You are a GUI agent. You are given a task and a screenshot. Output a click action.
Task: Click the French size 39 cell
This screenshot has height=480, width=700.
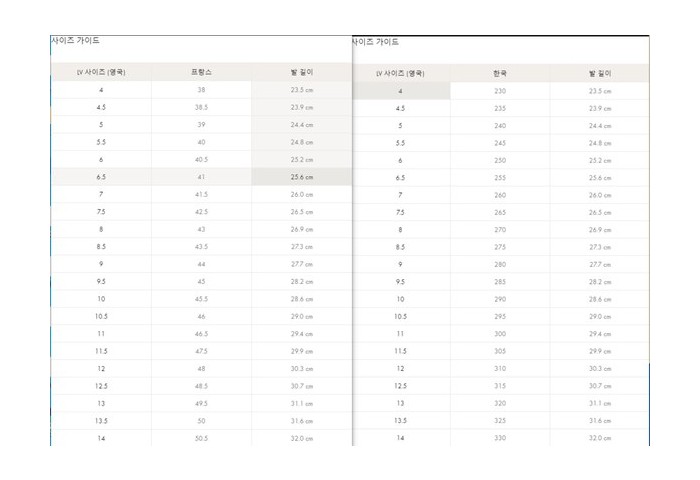[201, 125]
